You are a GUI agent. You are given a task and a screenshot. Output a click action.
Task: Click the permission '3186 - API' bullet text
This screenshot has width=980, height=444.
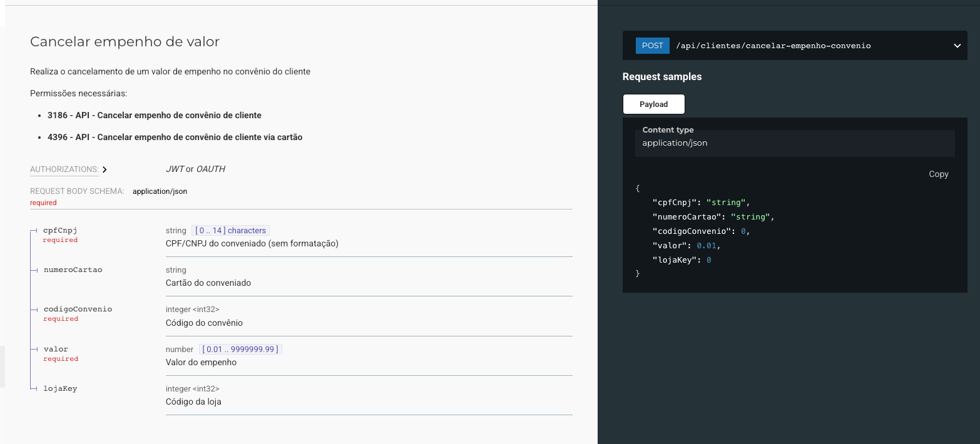tap(155, 116)
